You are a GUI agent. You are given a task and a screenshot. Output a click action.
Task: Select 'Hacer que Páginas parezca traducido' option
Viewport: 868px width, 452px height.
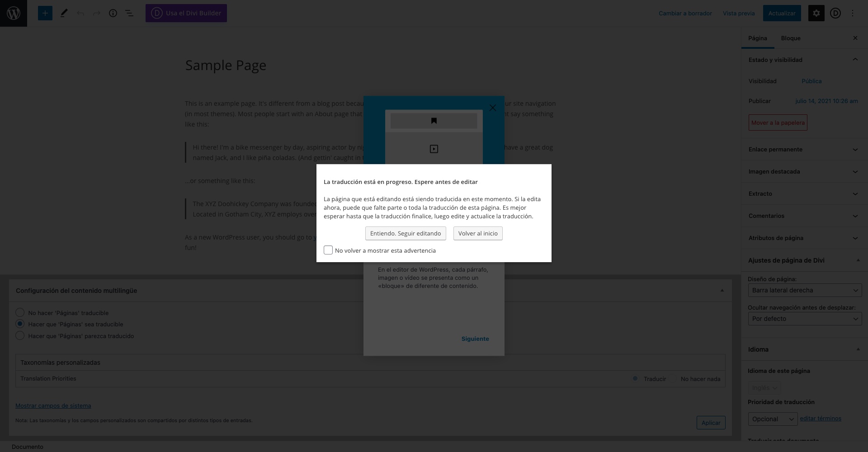point(20,336)
